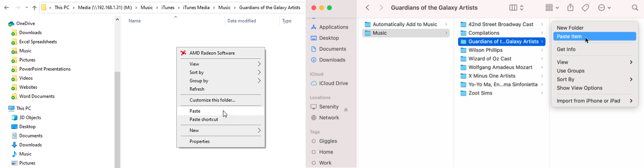This screenshot has height=168, width=644.
Task: Select Zoot Sims folder in Finder
Action: [x=502, y=93]
